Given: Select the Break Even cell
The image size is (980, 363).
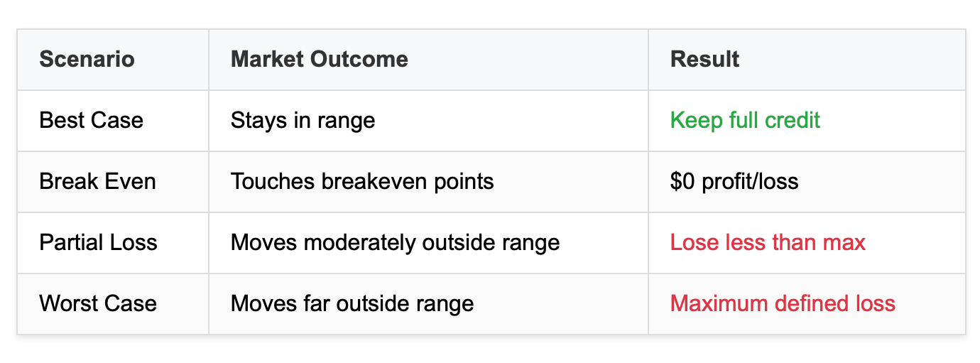Looking at the screenshot, I should [x=113, y=182].
